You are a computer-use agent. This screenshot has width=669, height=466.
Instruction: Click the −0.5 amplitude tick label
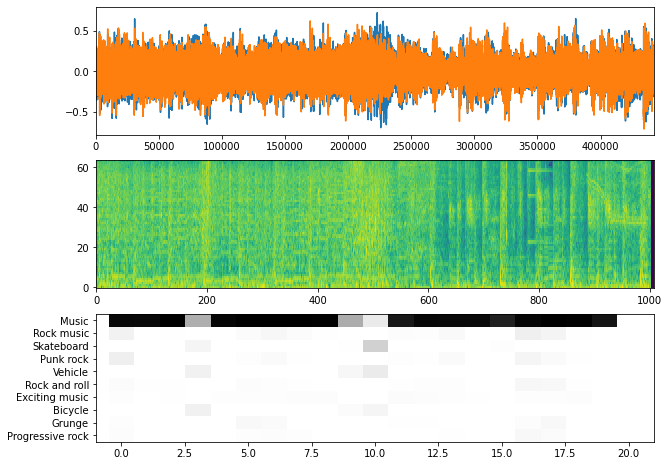click(77, 112)
